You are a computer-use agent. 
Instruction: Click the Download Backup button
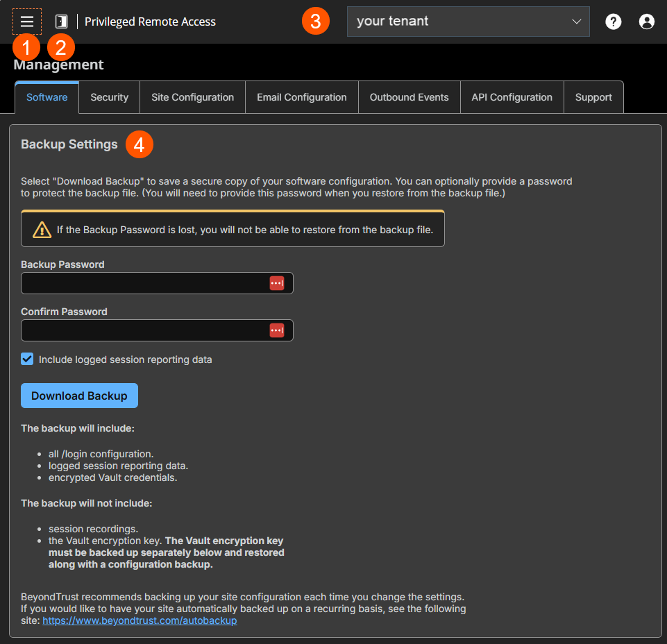(78, 396)
